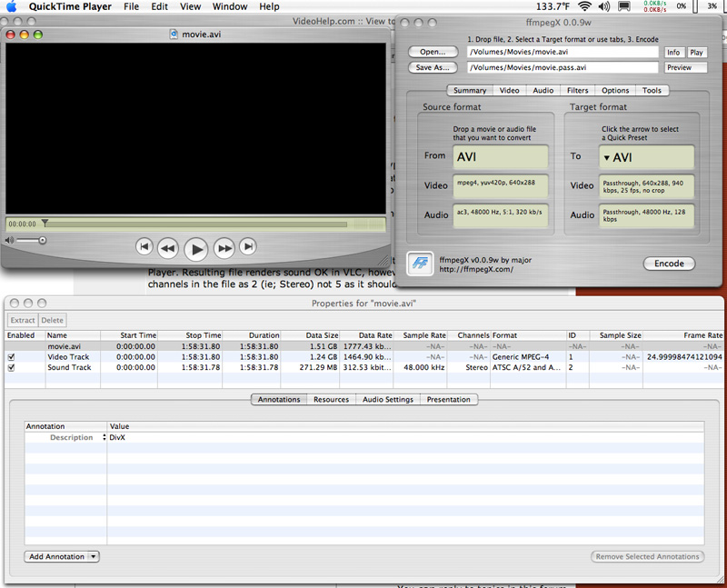Click the Save As output path field
The height and width of the screenshot is (588, 727).
pos(563,67)
